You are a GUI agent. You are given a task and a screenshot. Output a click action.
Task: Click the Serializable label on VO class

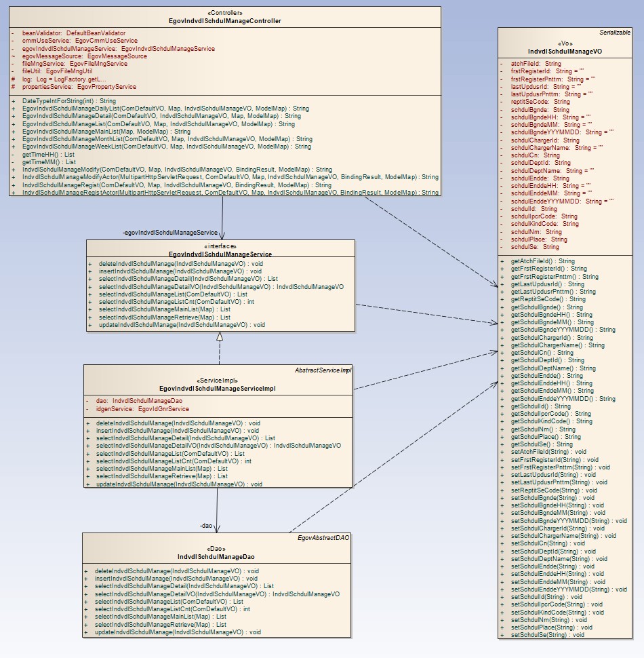pyautogui.click(x=614, y=33)
